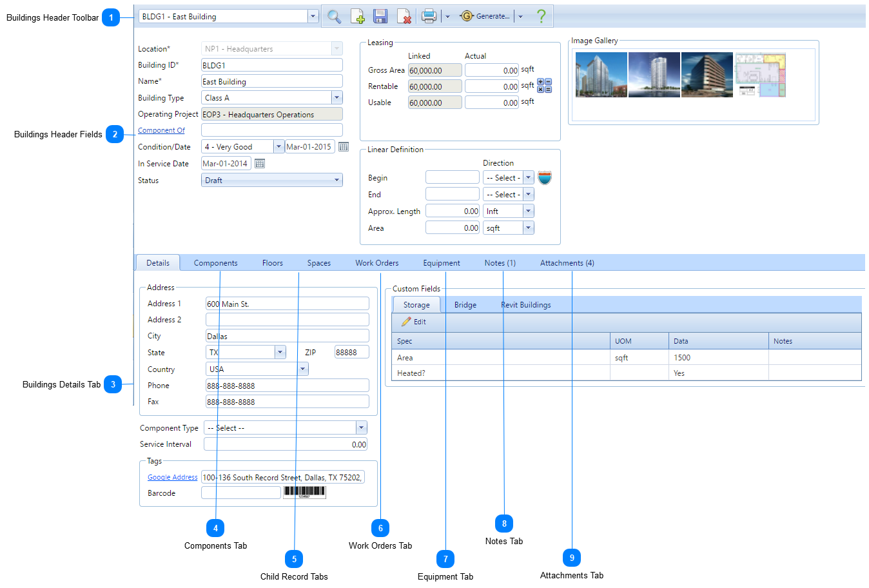Click the barcode image
The image size is (869, 588).
pos(305,493)
